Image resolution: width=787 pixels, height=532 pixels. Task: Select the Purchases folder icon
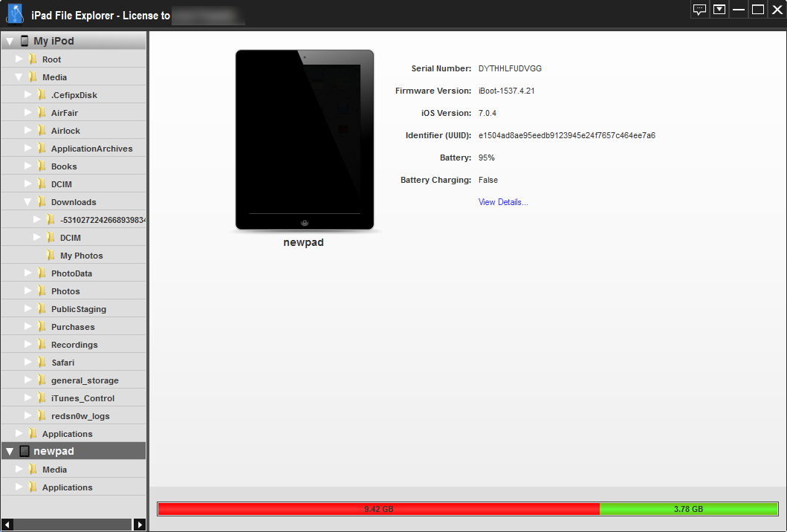(42, 327)
